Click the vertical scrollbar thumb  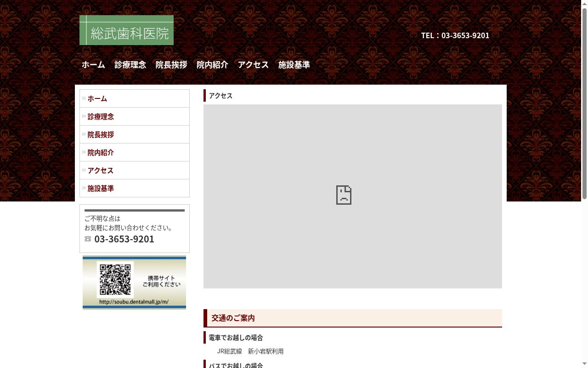click(584, 103)
